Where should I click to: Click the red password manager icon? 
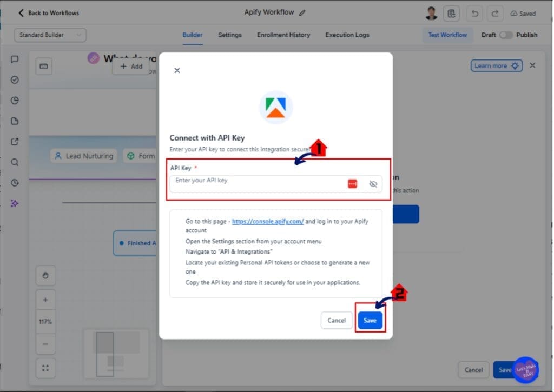click(x=352, y=184)
